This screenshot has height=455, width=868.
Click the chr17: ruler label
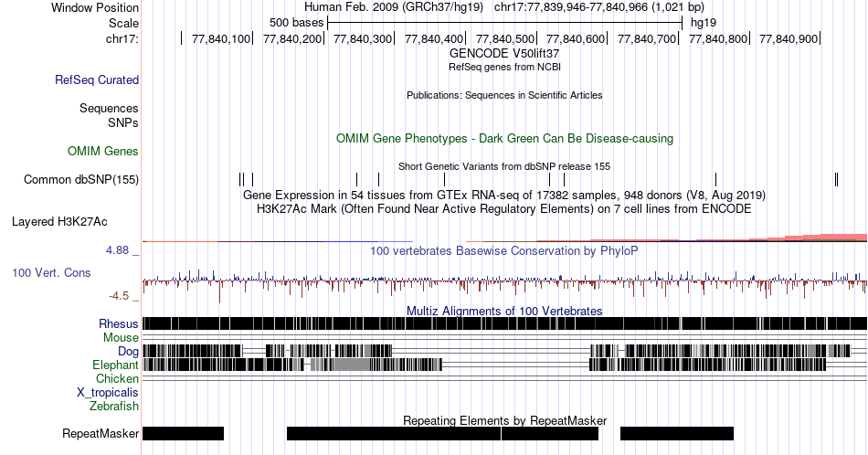(122, 38)
